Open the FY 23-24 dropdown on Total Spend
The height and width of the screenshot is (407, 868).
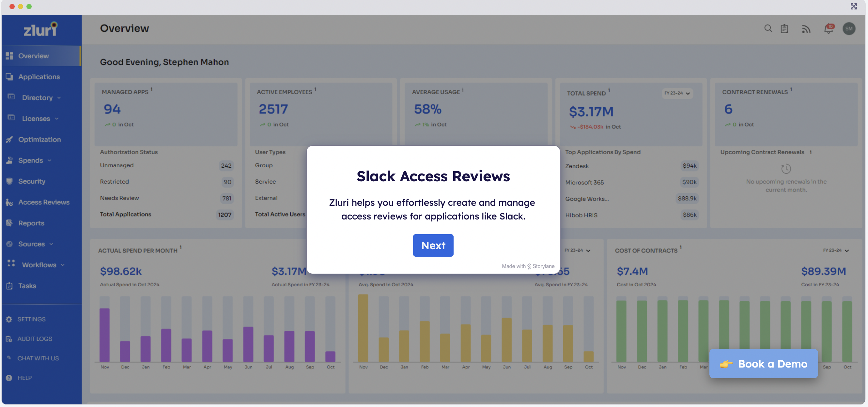coord(677,94)
